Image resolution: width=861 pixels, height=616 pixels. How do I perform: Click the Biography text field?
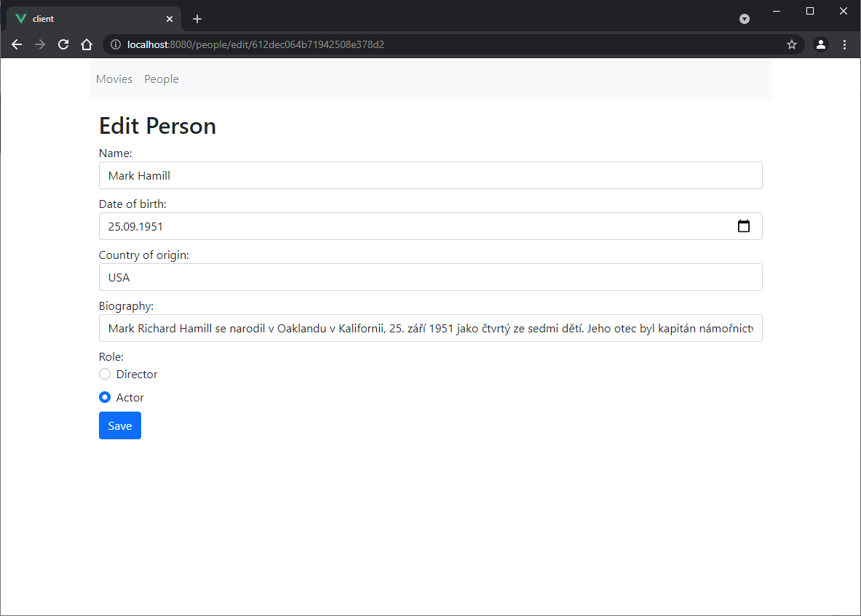[430, 328]
